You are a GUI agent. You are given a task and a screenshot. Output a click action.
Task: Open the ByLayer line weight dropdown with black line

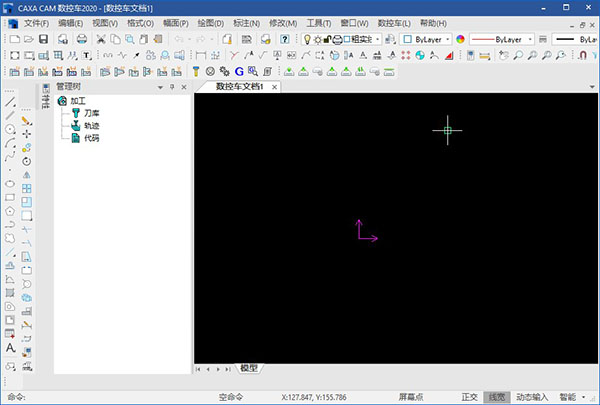576,39
